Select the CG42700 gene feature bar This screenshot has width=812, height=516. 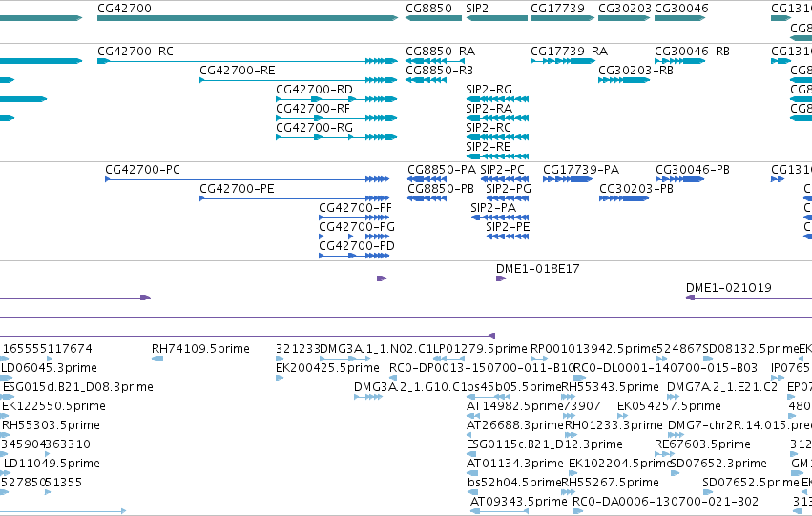click(247, 18)
